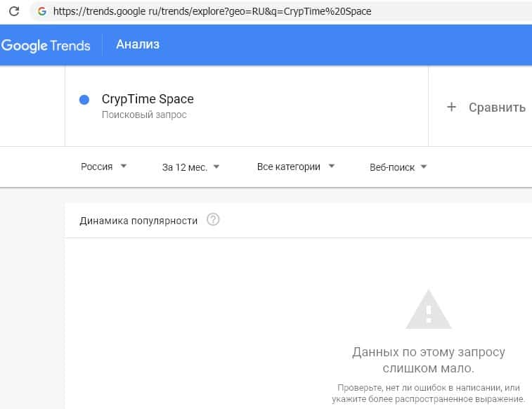
Task: Open the Все категории dropdown
Action: (296, 167)
